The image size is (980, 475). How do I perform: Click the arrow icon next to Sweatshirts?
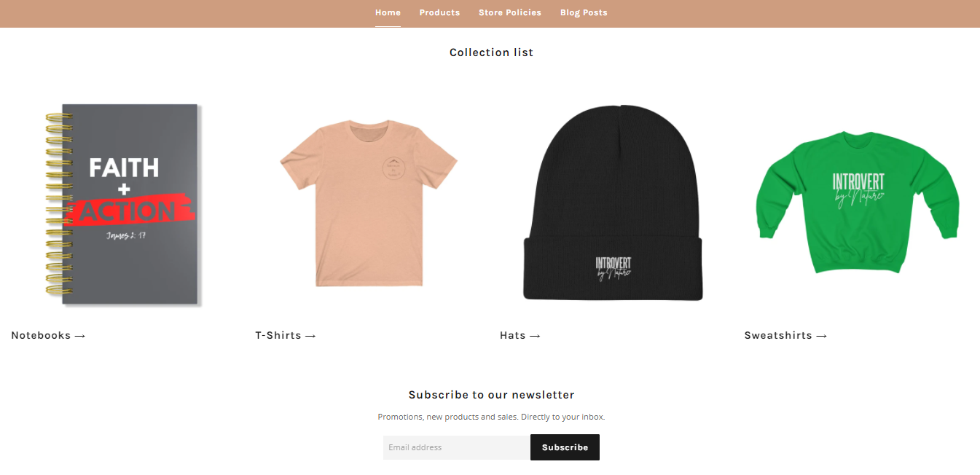822,336
